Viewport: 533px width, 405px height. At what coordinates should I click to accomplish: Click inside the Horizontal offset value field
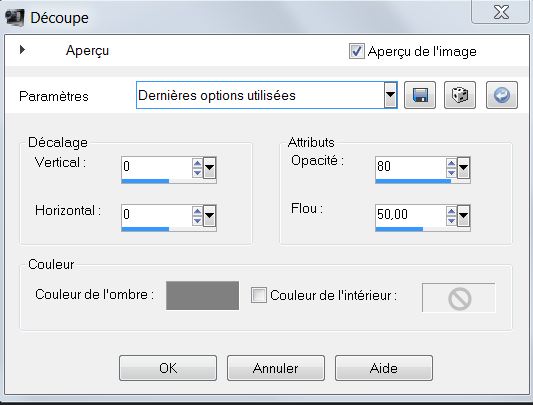pos(156,215)
